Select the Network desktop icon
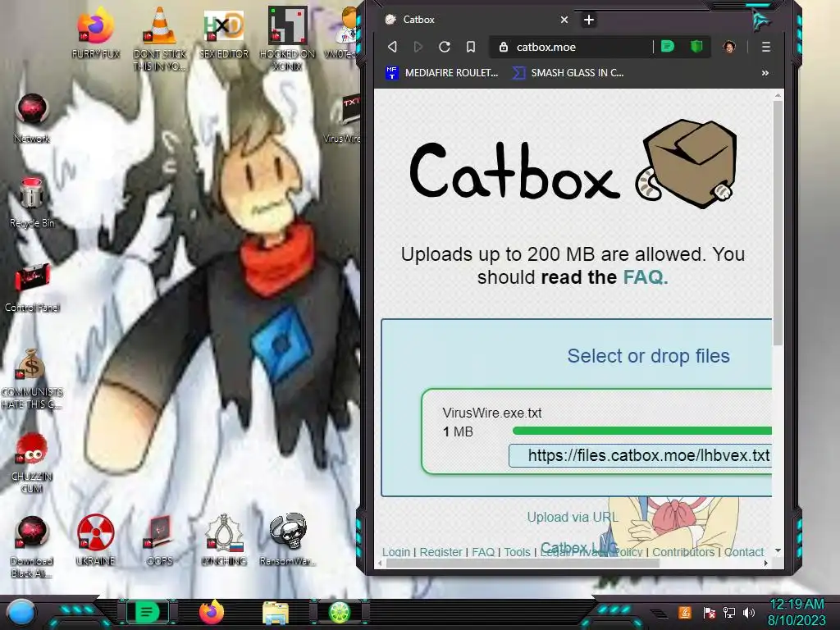Screen dimensions: 840x630 32,119
